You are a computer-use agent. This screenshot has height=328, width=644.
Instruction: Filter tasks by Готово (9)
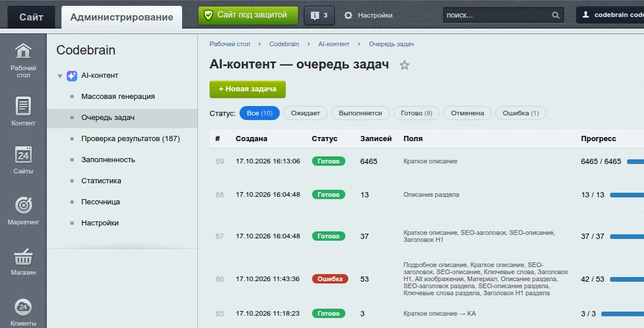pos(416,113)
